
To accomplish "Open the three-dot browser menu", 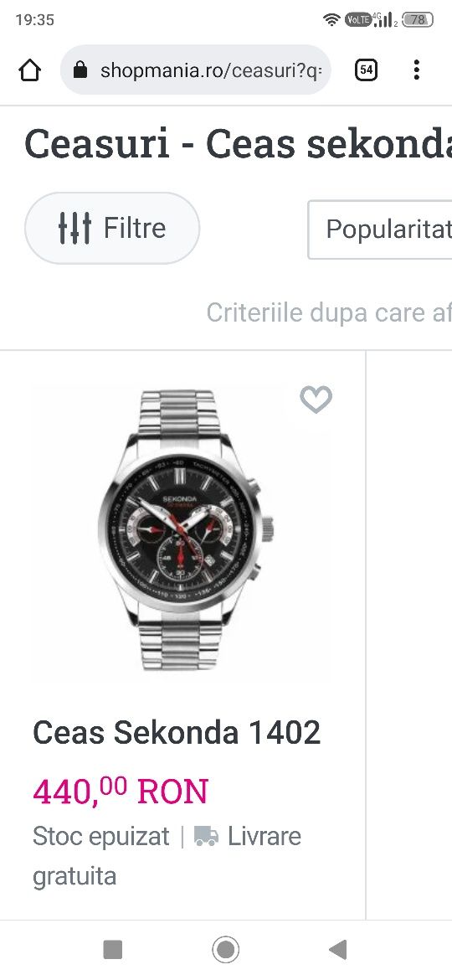I will [x=416, y=70].
